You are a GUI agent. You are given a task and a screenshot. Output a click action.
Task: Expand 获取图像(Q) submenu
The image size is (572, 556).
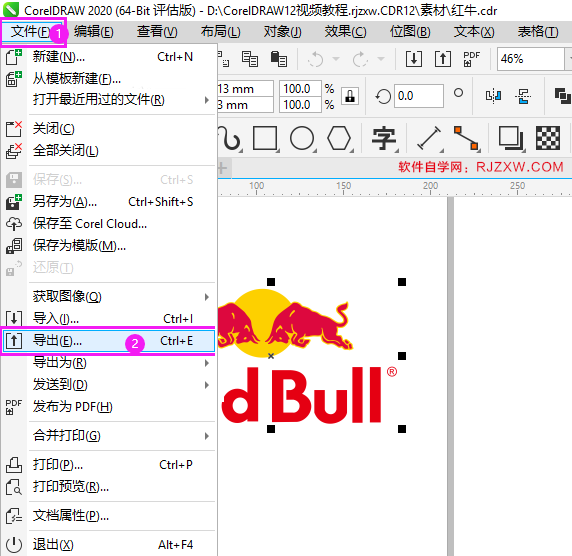[109, 297]
